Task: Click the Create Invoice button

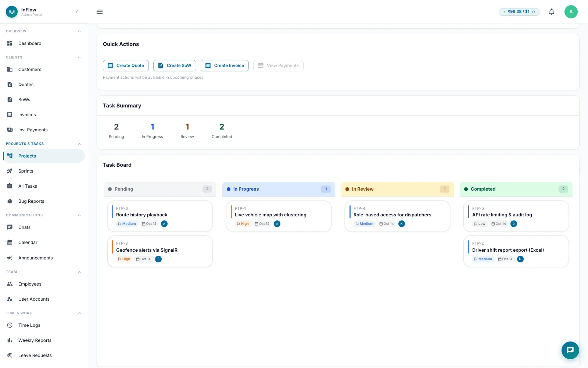Action: pyautogui.click(x=225, y=66)
